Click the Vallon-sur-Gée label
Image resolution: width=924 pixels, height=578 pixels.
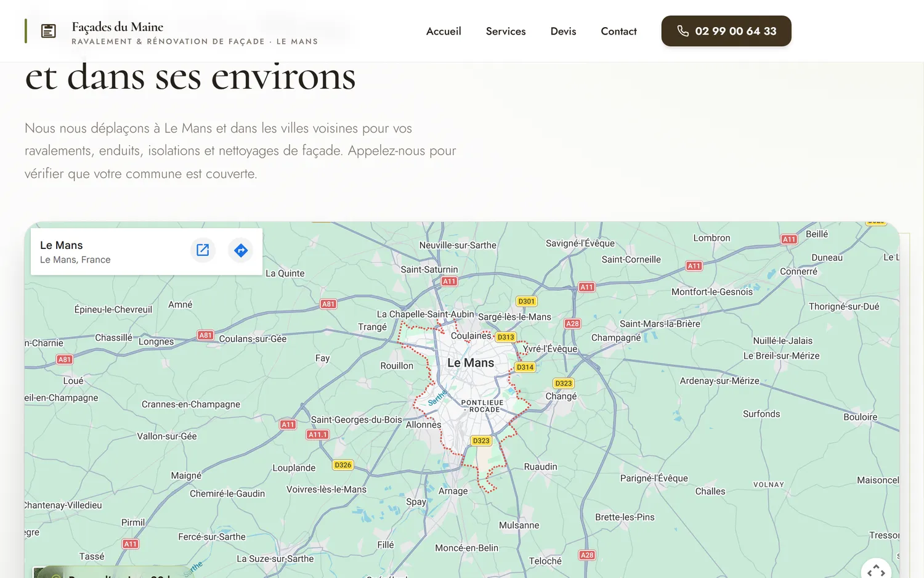(x=167, y=436)
